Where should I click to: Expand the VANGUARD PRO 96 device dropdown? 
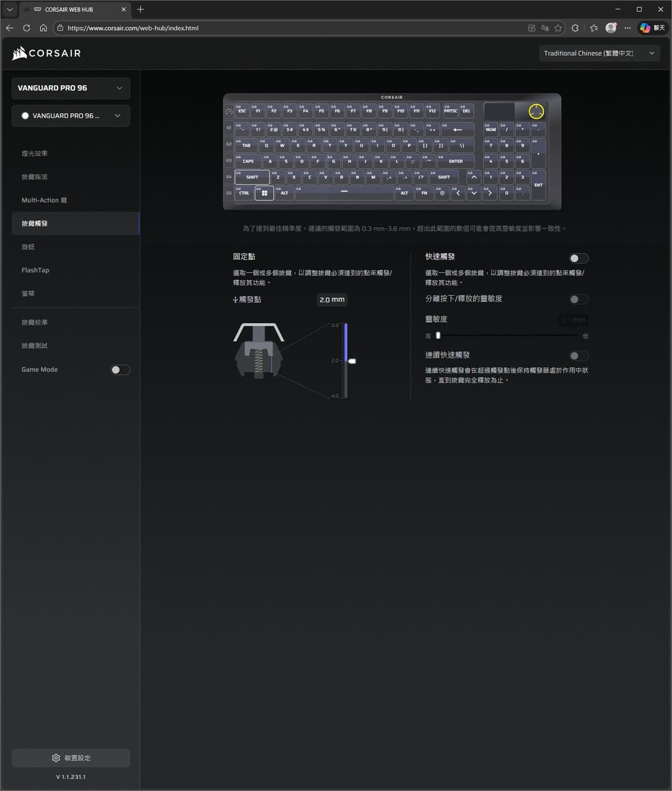[x=70, y=88]
